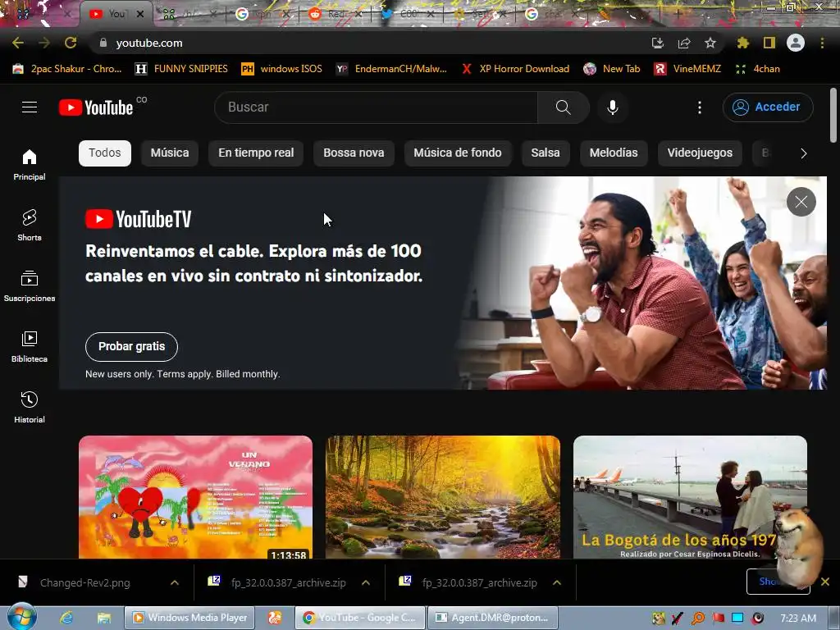This screenshot has height=630, width=840.
Task: Reload the youtube.com page
Action: click(x=71, y=43)
